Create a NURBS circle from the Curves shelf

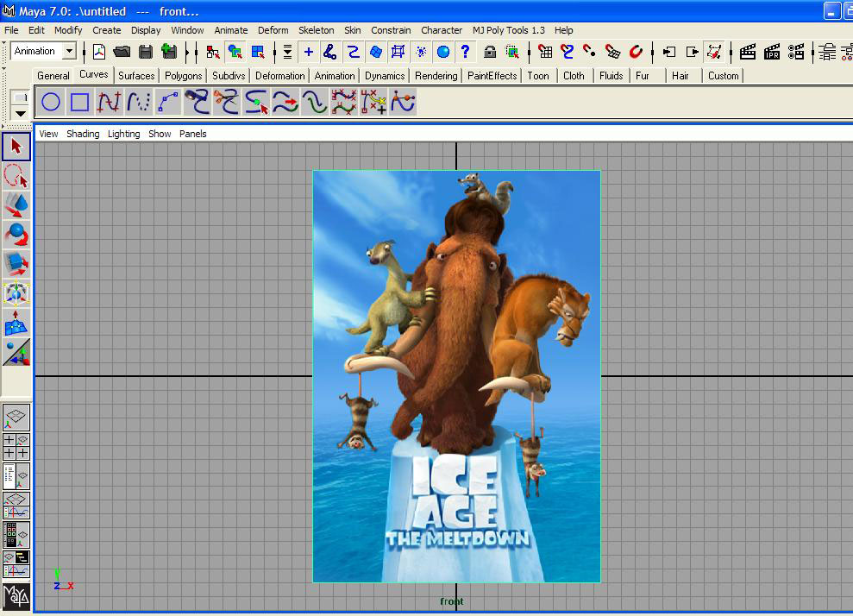coord(51,102)
